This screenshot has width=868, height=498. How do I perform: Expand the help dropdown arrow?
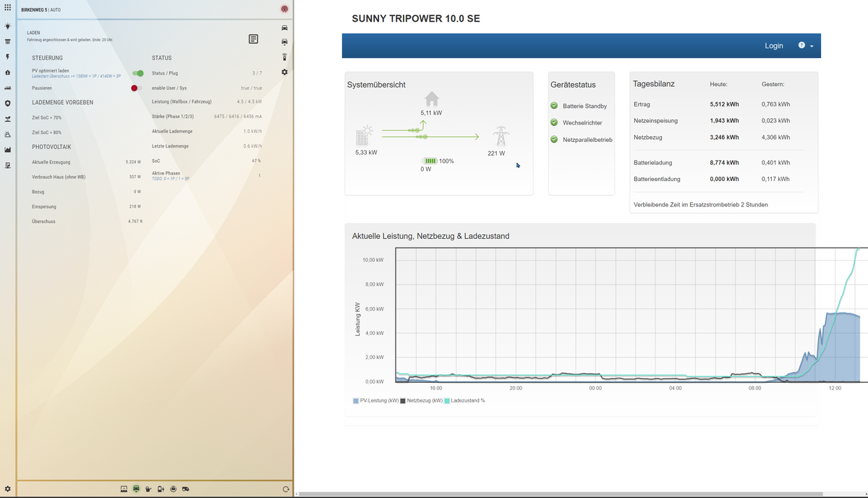812,46
